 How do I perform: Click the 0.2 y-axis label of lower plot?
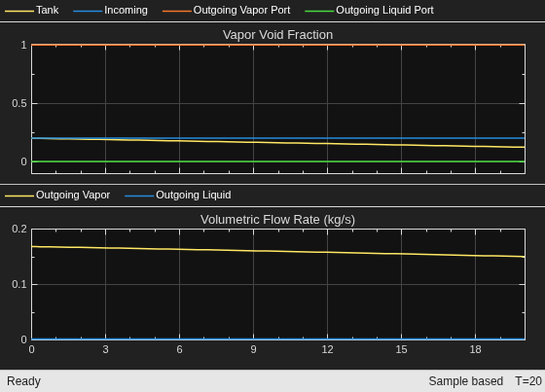pos(19,229)
